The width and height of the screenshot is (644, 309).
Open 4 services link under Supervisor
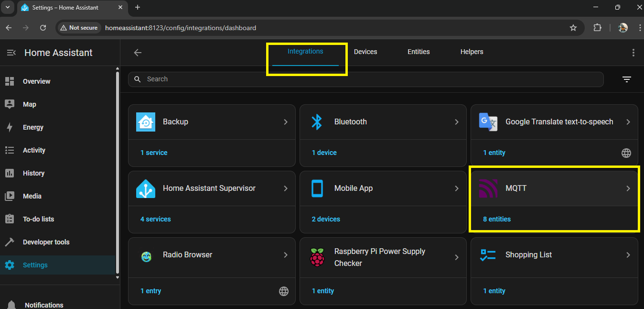[155, 219]
